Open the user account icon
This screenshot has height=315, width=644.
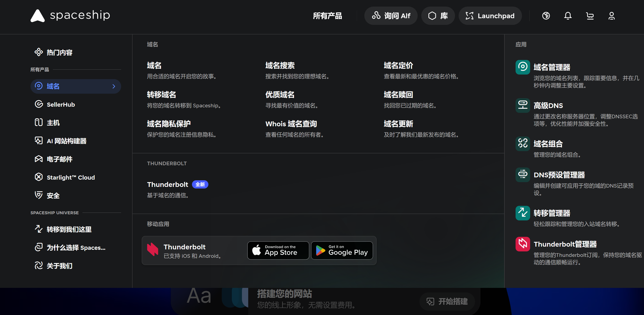tap(611, 16)
